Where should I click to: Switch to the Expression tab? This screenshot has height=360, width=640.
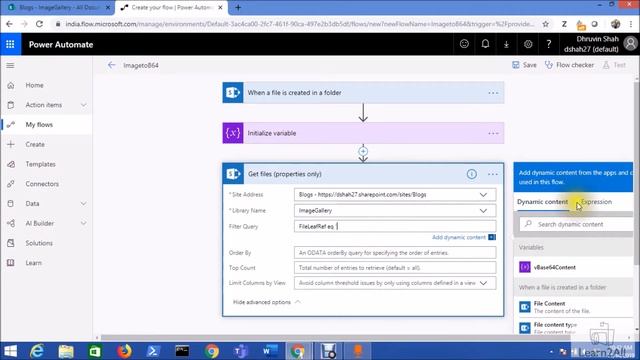(x=596, y=202)
